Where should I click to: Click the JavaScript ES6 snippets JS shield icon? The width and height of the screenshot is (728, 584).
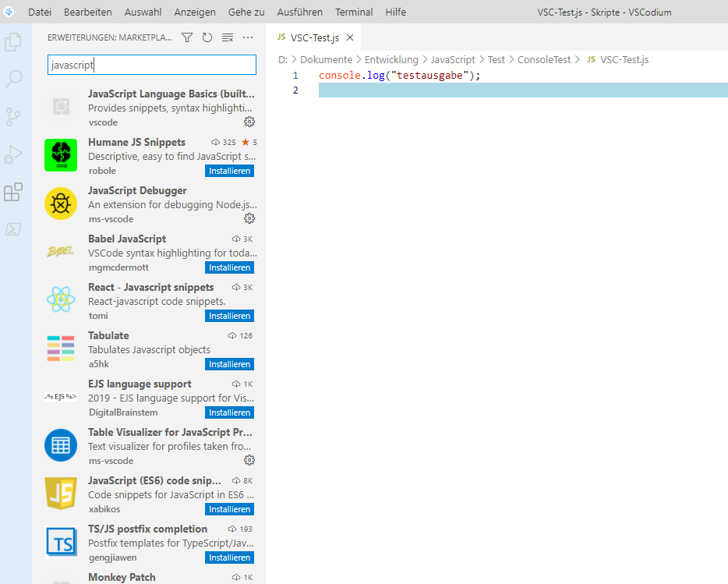pos(61,493)
